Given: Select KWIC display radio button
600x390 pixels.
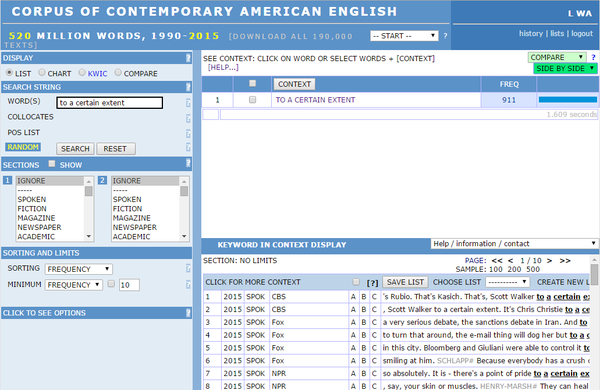Looking at the screenshot, I should [82, 72].
